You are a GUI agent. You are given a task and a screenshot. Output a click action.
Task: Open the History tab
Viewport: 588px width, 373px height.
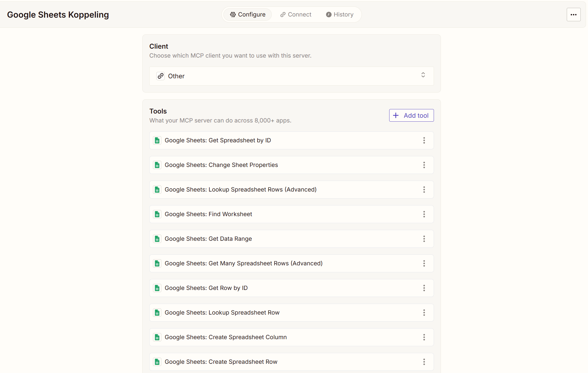tap(340, 15)
